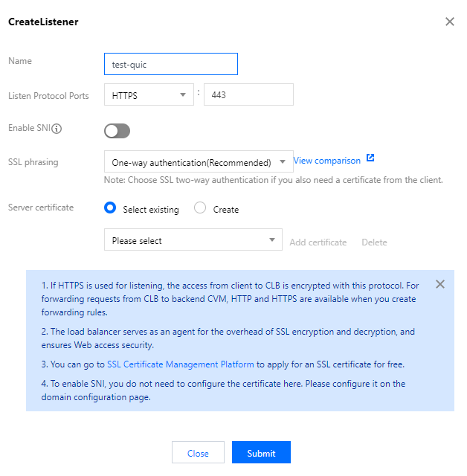The width and height of the screenshot is (467, 476).
Task: Click the Add certificate link
Action: tap(318, 242)
